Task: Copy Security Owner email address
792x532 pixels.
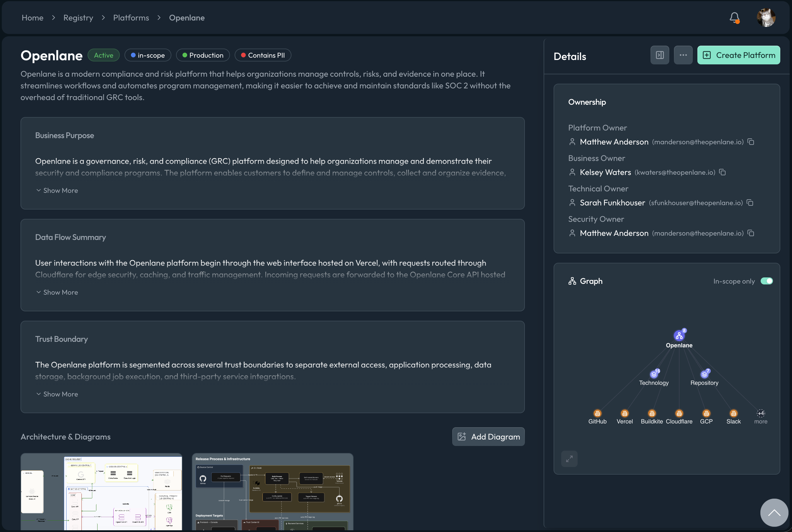Action: pyautogui.click(x=751, y=233)
